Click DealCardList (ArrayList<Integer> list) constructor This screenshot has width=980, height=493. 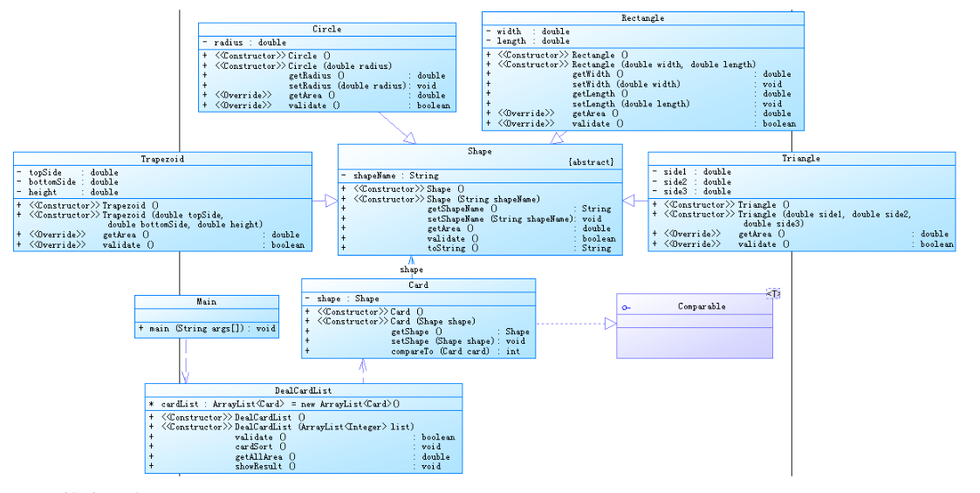[324, 427]
